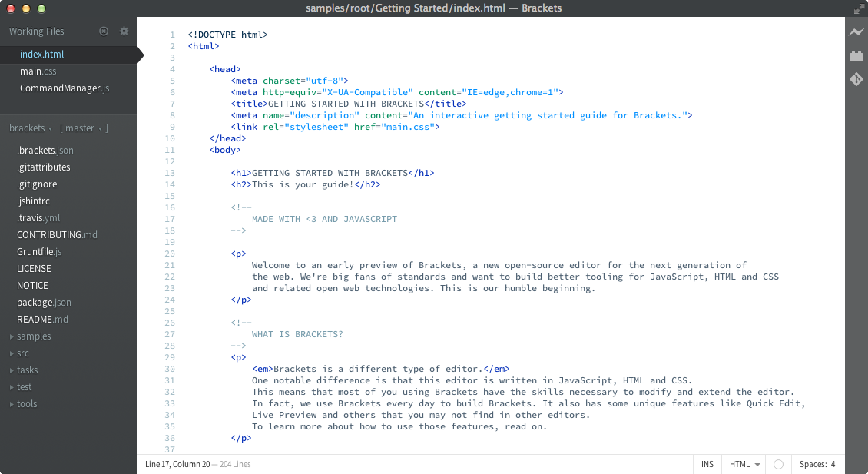This screenshot has width=868, height=474.
Task: Open package.json file
Action: click(44, 303)
